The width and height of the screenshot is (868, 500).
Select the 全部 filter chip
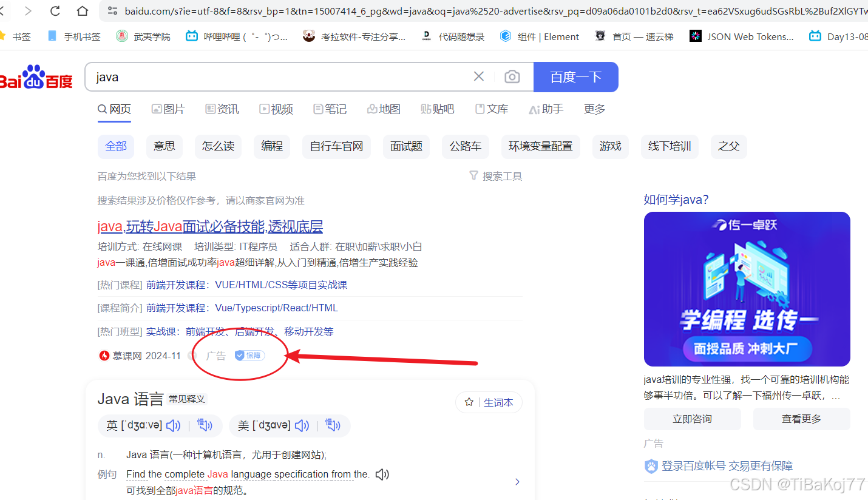coord(116,146)
